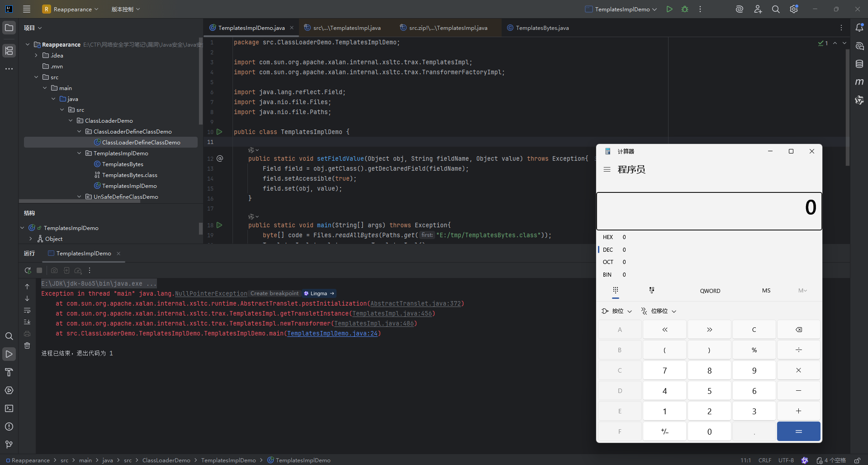Select the HEX number base

click(608, 237)
